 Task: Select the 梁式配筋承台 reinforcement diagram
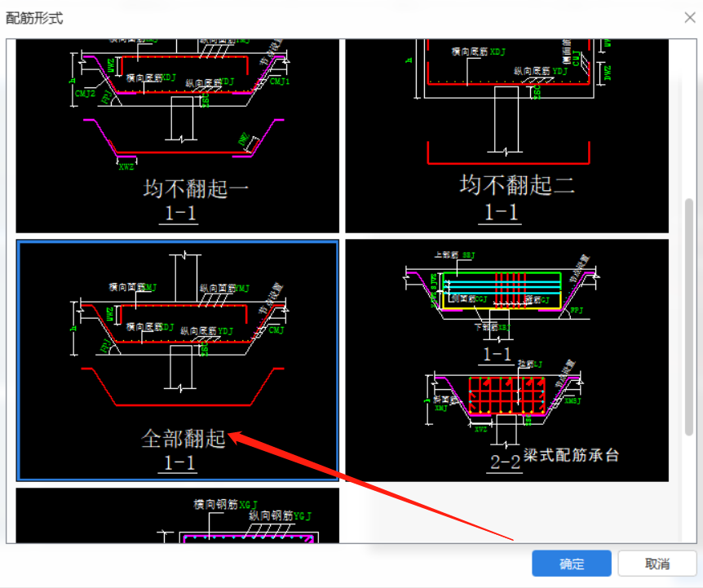coord(506,360)
